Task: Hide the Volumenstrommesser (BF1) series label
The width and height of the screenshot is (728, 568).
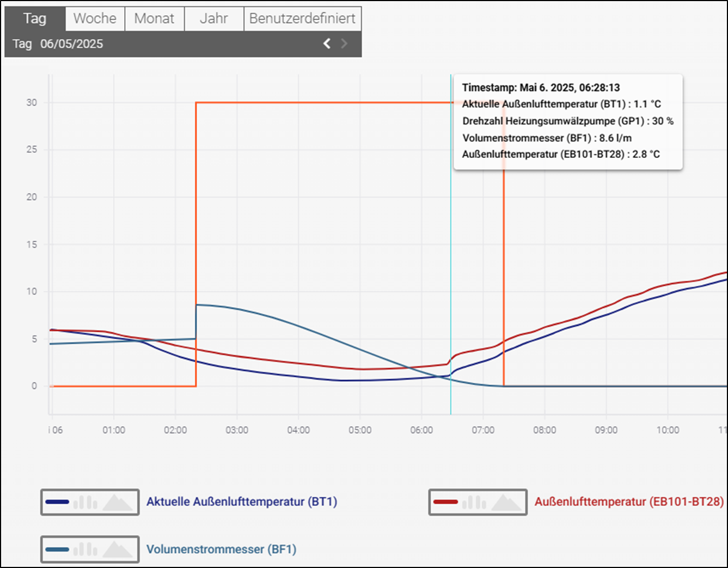Action: click(x=221, y=549)
